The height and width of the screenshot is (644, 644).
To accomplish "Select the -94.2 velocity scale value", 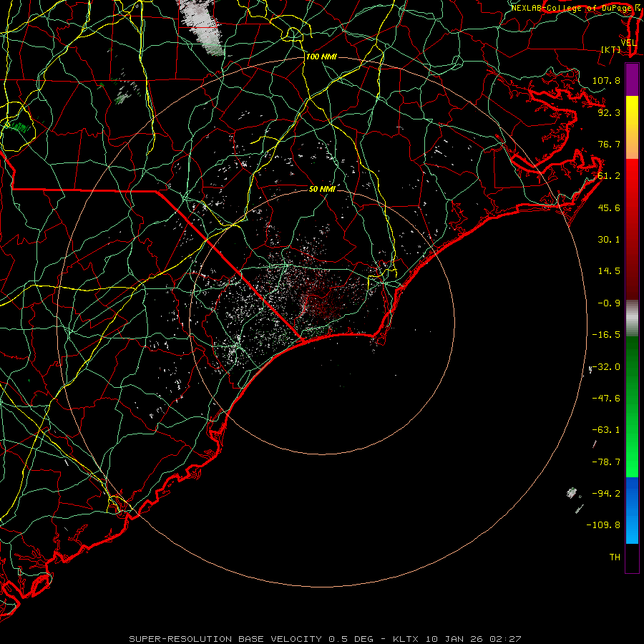I will pos(606,494).
